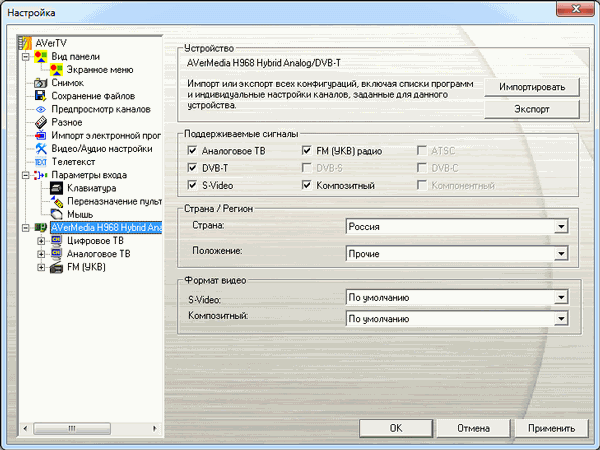Collapse the Параметры входа tree node
Viewport: 600px width, 450px height.
pyautogui.click(x=26, y=175)
